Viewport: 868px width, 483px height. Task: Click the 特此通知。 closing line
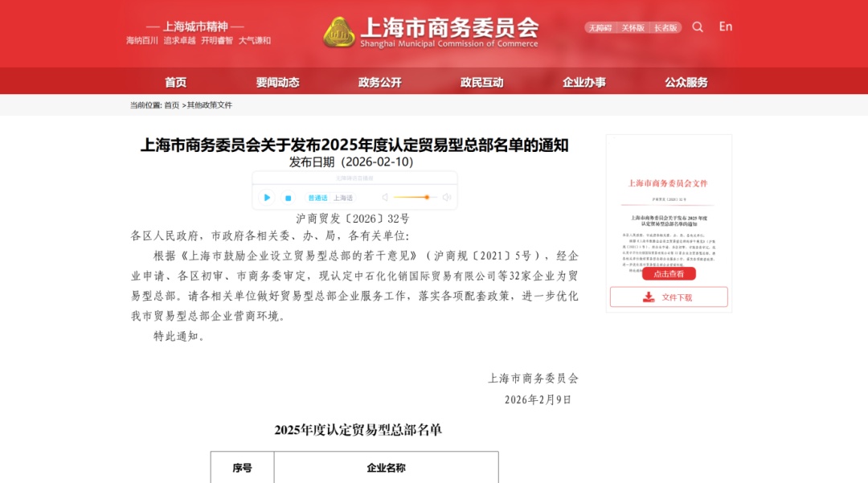pos(179,337)
